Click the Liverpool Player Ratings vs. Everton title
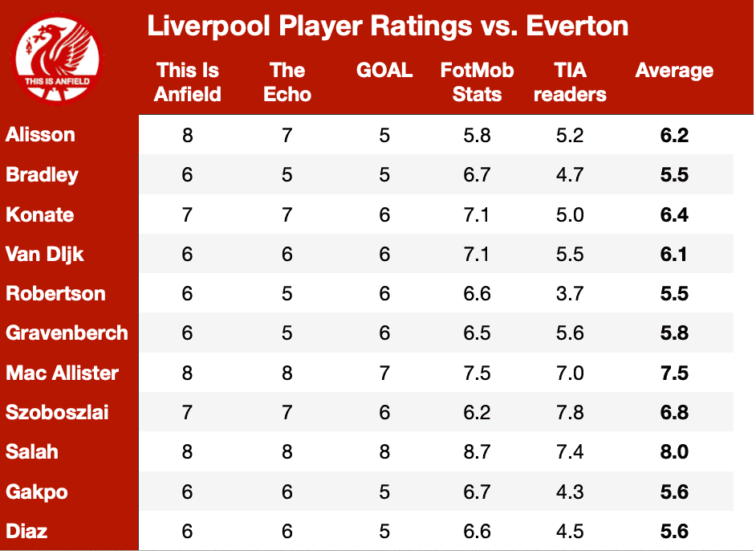This screenshot has width=756, height=551. [388, 26]
